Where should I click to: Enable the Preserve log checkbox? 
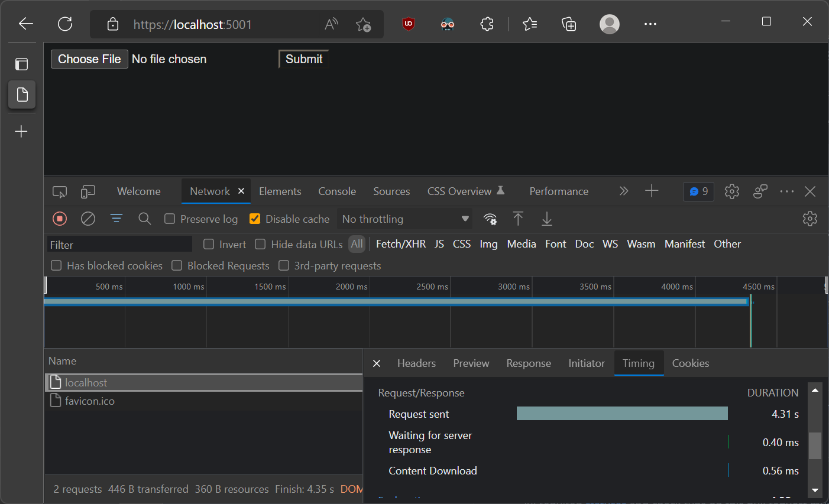click(x=170, y=219)
